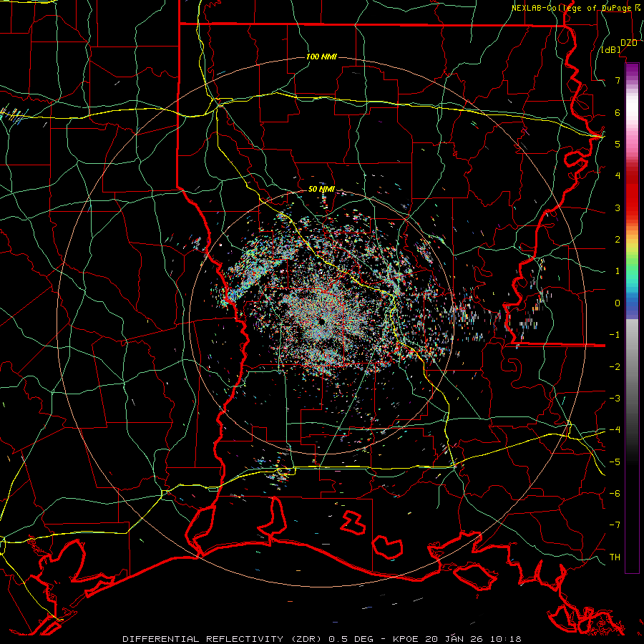Click the 6 dB legend value

point(618,112)
